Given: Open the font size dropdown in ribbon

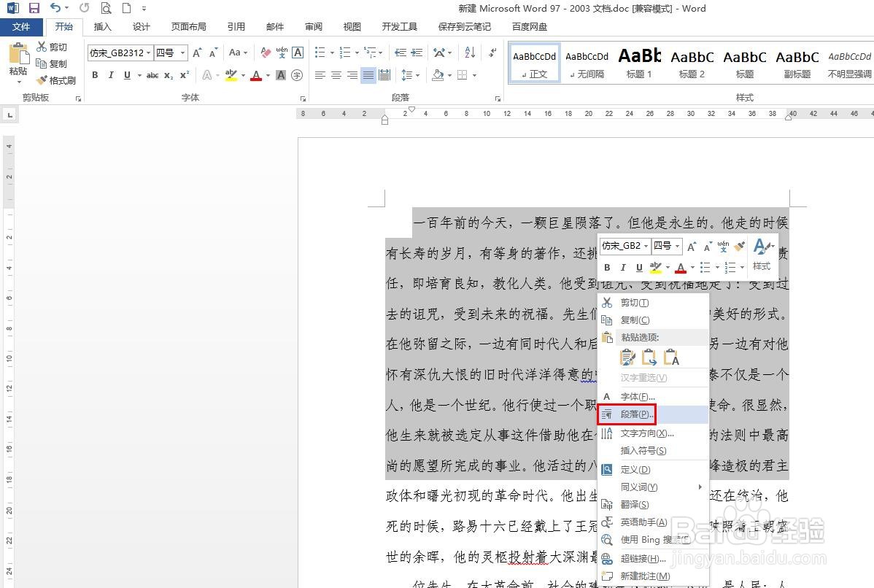Looking at the screenshot, I should coord(182,53).
